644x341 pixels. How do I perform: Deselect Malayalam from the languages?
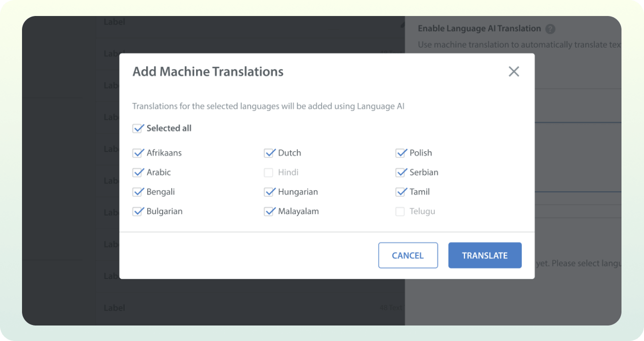point(270,211)
